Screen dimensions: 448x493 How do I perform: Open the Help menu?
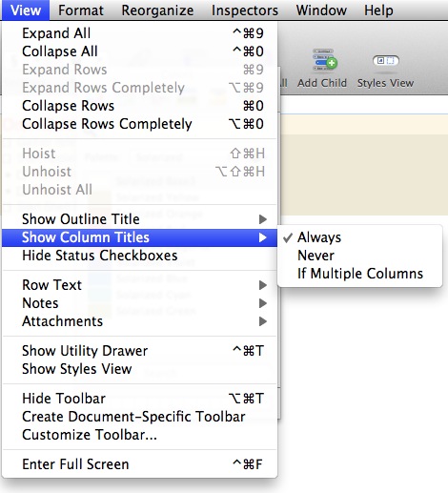click(x=378, y=10)
